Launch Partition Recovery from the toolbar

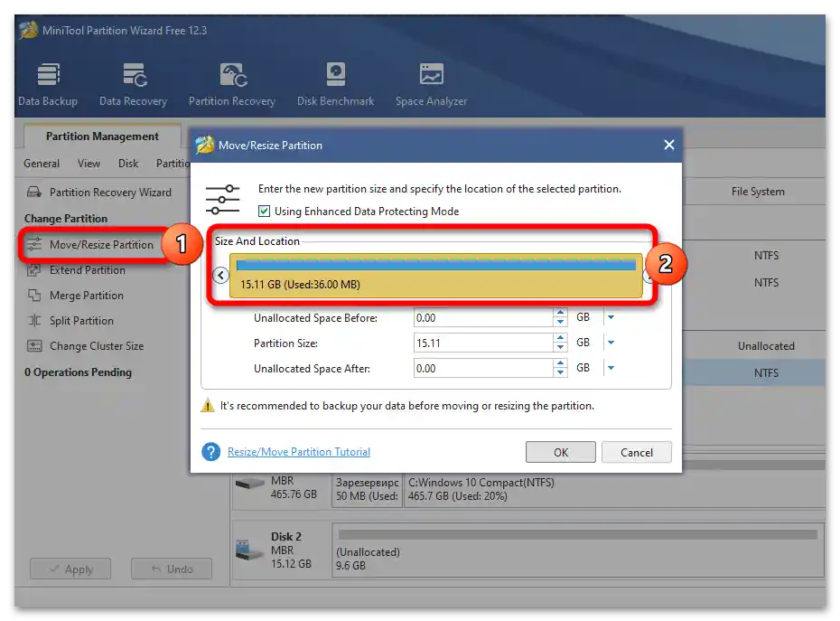[232, 84]
